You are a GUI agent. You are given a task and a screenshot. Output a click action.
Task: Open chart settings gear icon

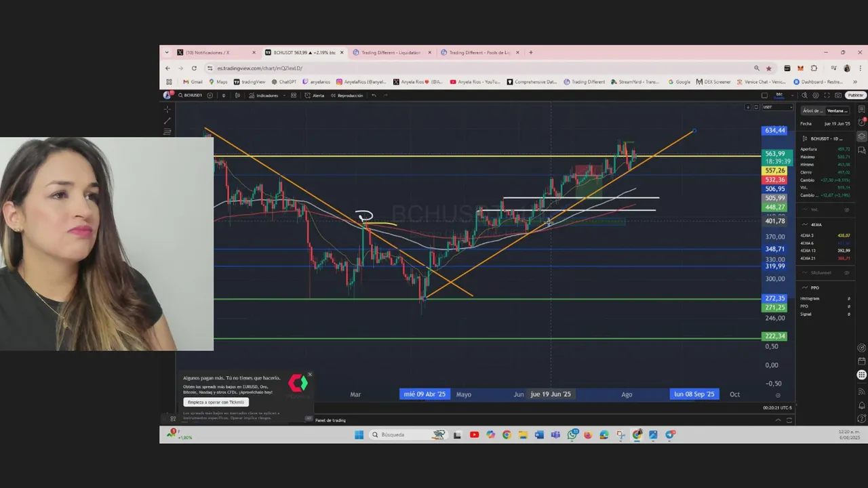(816, 96)
